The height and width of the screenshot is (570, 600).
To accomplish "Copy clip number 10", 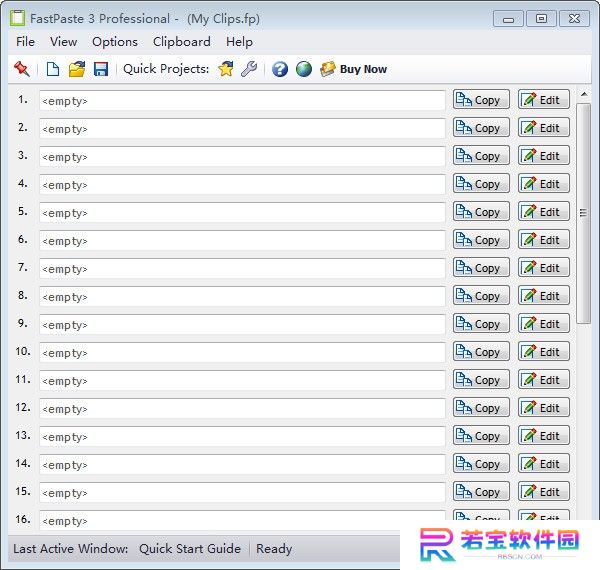I will point(481,351).
